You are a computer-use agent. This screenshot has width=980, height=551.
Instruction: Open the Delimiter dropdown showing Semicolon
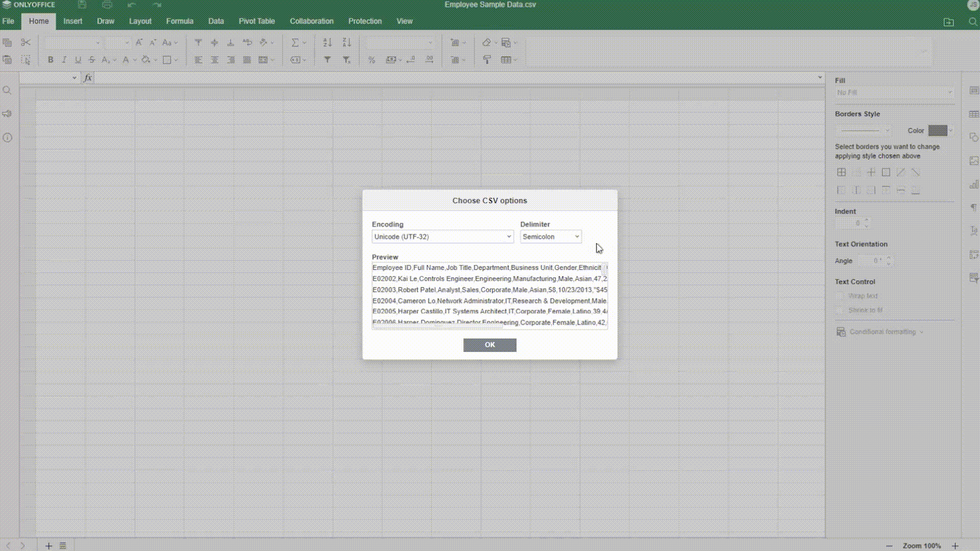click(x=551, y=237)
